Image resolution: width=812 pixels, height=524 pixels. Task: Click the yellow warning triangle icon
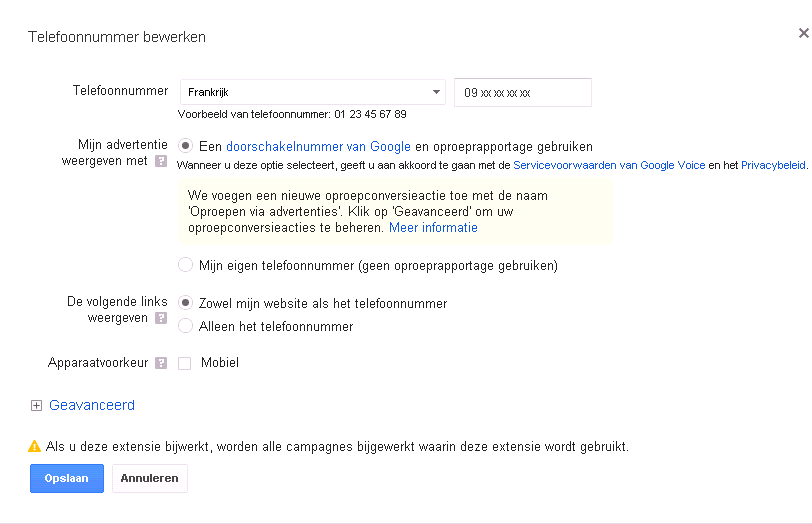(x=34, y=446)
